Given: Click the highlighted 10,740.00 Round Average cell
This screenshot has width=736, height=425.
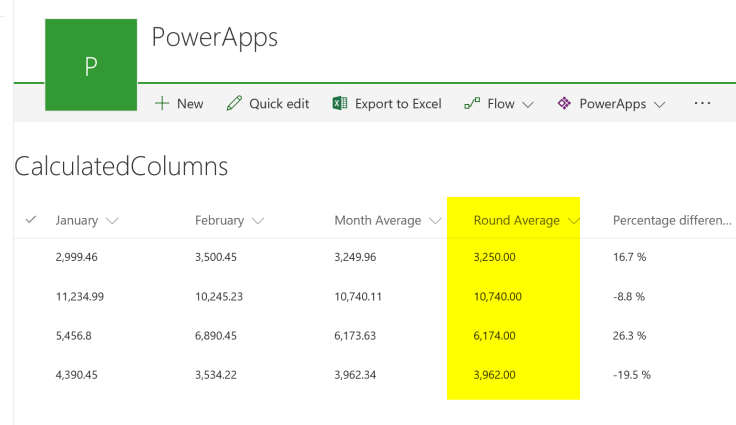Looking at the screenshot, I should 495,296.
